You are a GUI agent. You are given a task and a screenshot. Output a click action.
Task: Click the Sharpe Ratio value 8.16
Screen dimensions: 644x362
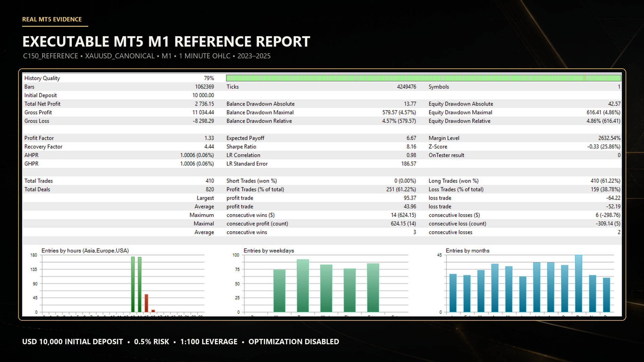pos(411,147)
